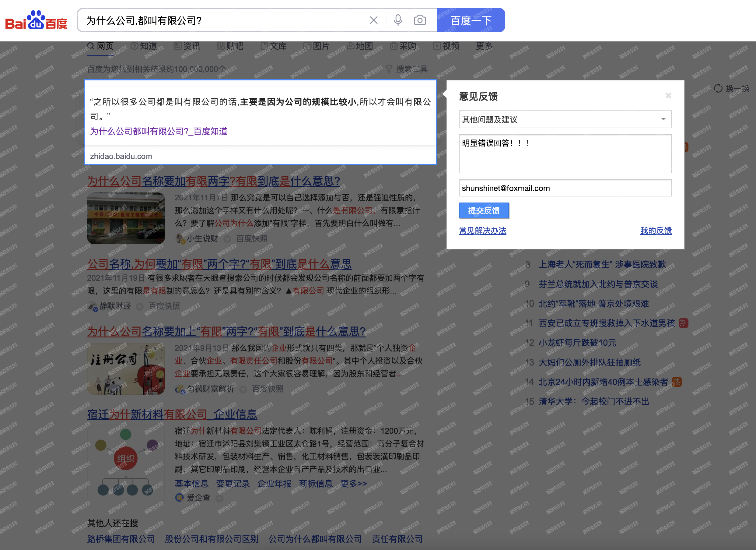Switch to the 贴吧 tab
Viewport: 756px width, 550px height.
pyautogui.click(x=230, y=46)
